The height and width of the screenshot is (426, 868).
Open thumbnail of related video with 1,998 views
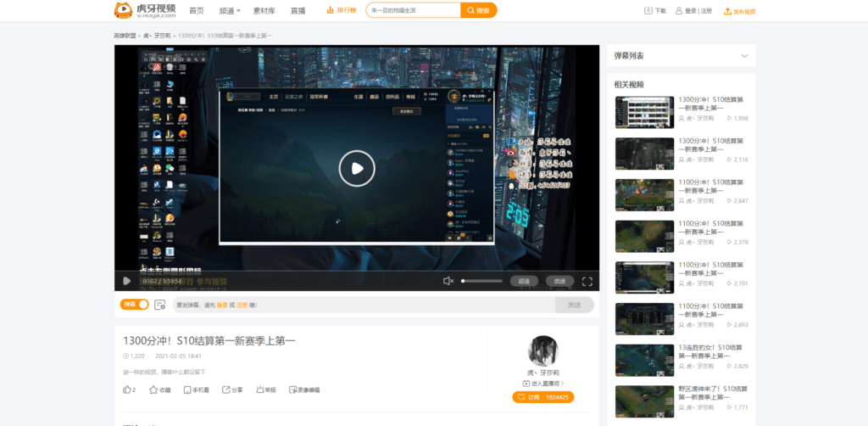644,113
